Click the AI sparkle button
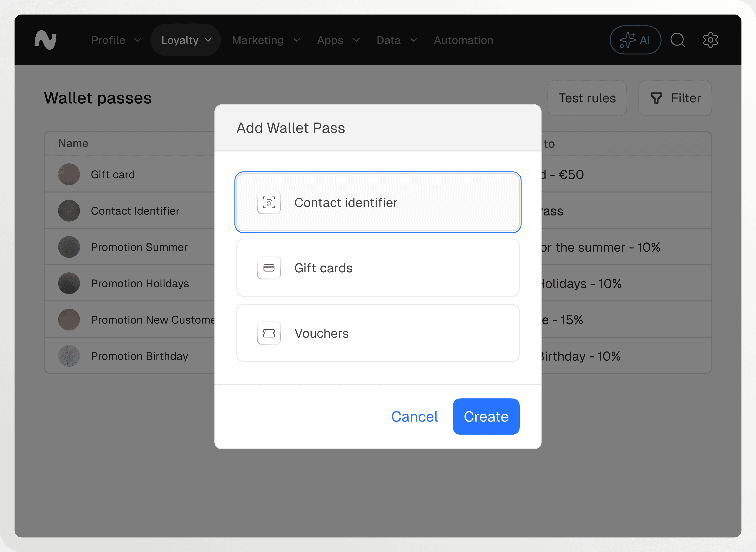Screen dimensions: 756x552 click(x=635, y=40)
